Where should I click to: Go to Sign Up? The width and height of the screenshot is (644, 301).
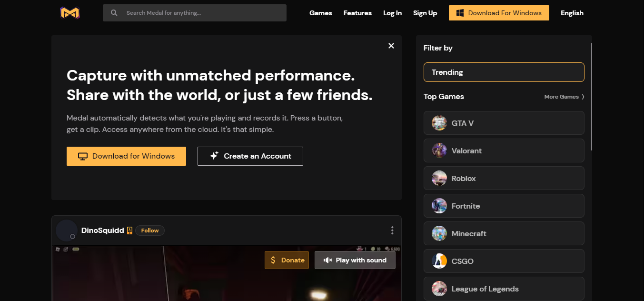[x=425, y=13]
